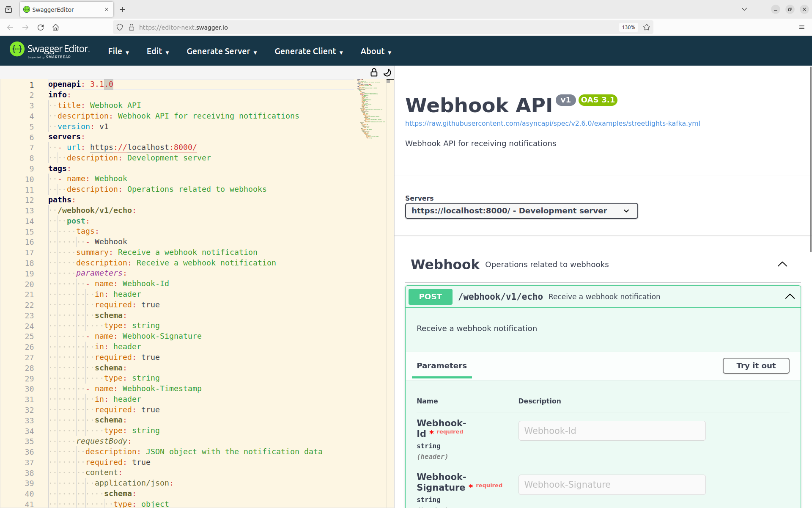This screenshot has width=812, height=508.
Task: Collapse the Webhook tag section
Action: coord(782,264)
